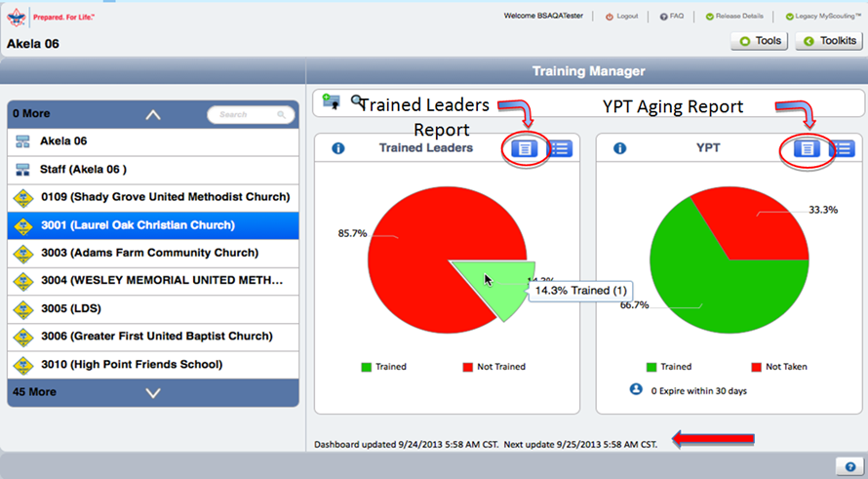
Task: Open the FAQ link
Action: pos(670,17)
